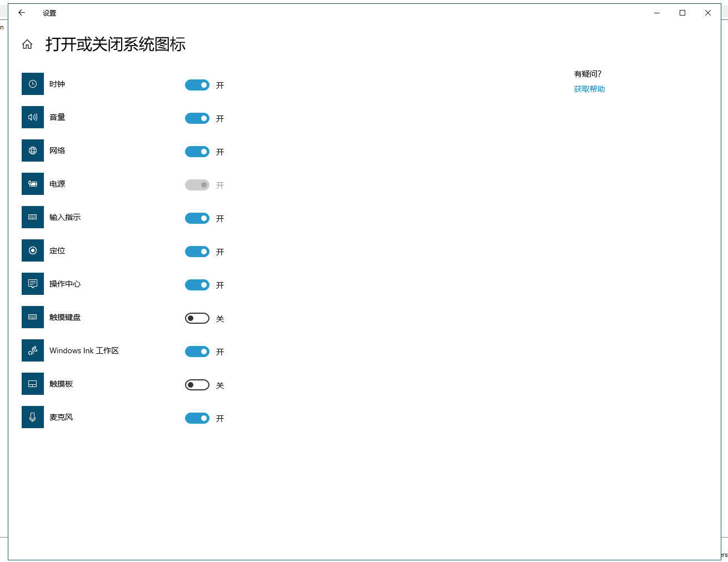The image size is (728, 562).
Task: Click the microphone (麦克风) icon
Action: point(33,417)
